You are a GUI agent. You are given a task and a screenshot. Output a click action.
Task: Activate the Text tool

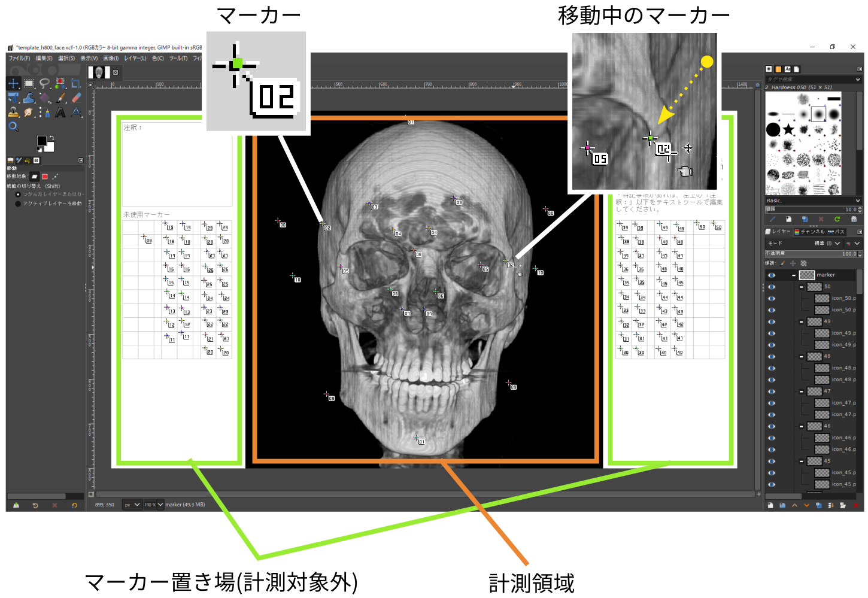tap(60, 112)
